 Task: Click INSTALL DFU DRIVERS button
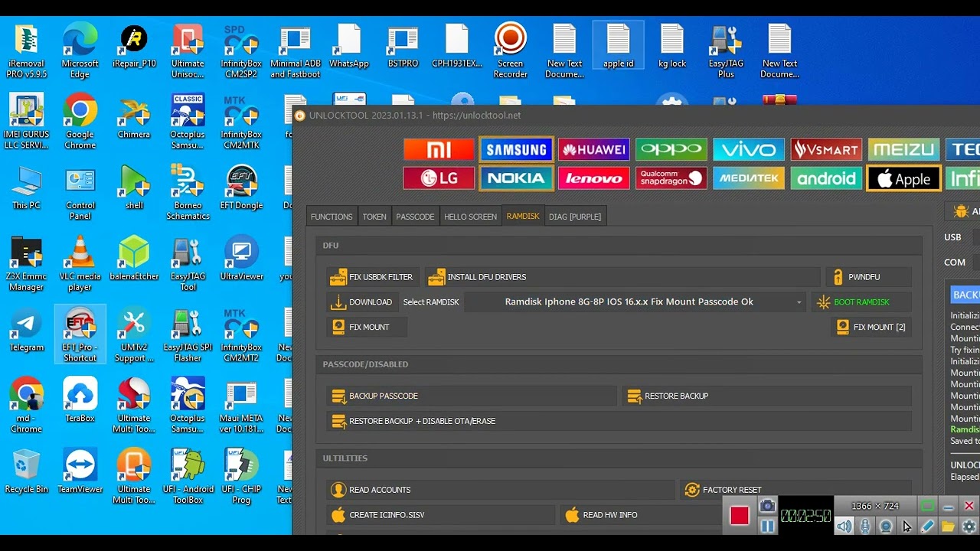tap(622, 277)
